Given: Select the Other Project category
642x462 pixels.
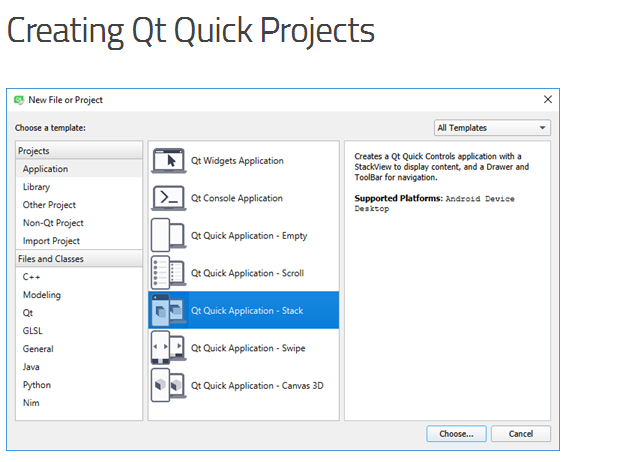Looking at the screenshot, I should [x=79, y=205].
